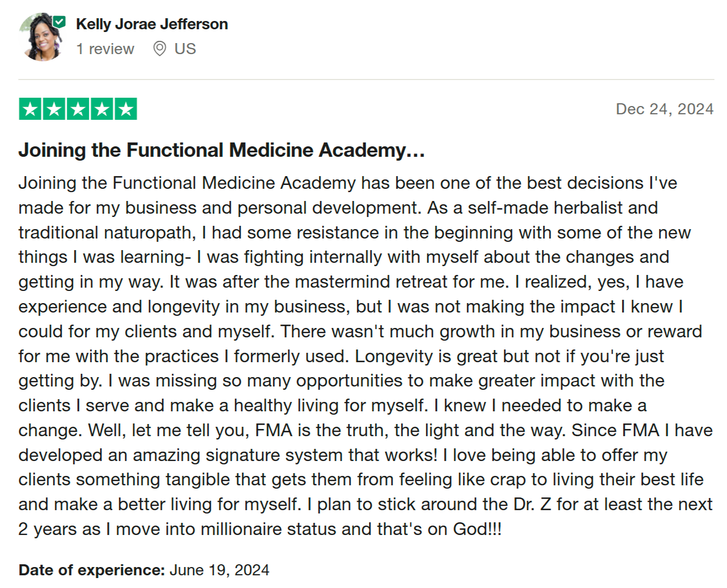Click the 'Date of experience:' bold label
This screenshot has width=727, height=588.
click(92, 570)
